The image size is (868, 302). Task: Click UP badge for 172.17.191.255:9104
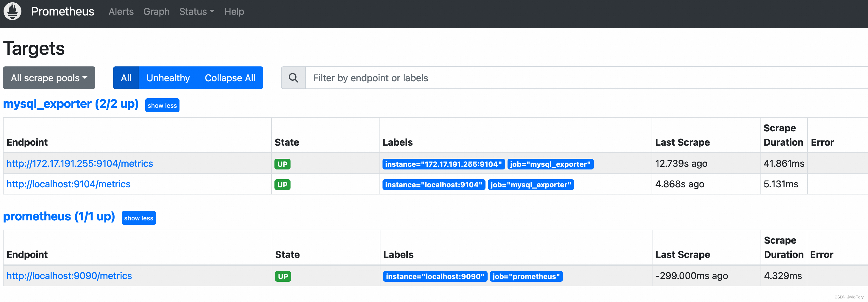pyautogui.click(x=282, y=164)
